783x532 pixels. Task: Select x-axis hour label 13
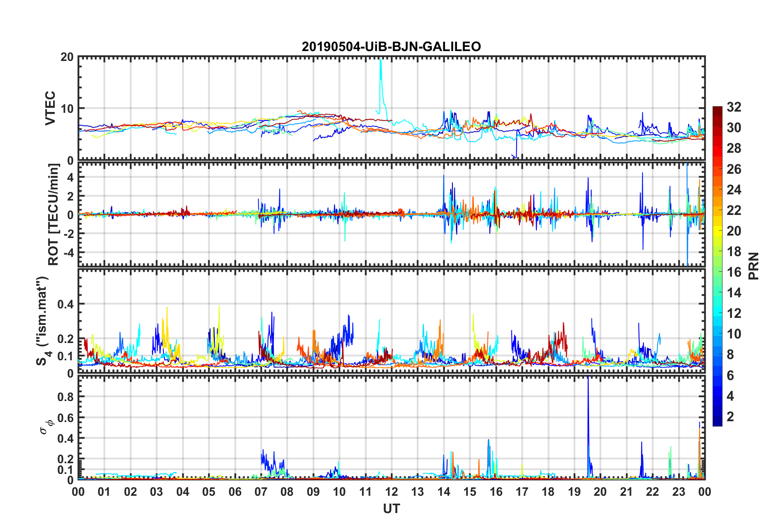coord(417,492)
